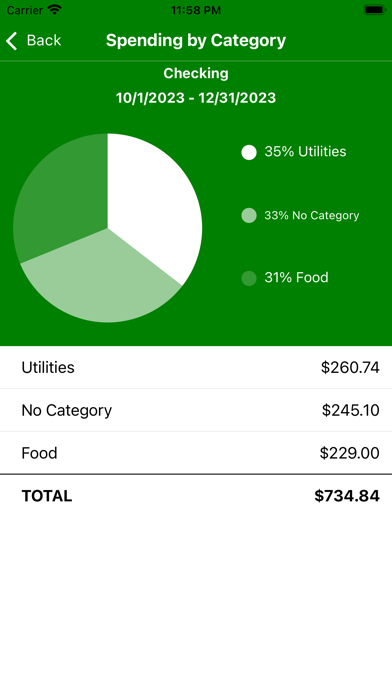The image size is (392, 696).
Task: Tap the Spending by Category title
Action: [x=196, y=40]
